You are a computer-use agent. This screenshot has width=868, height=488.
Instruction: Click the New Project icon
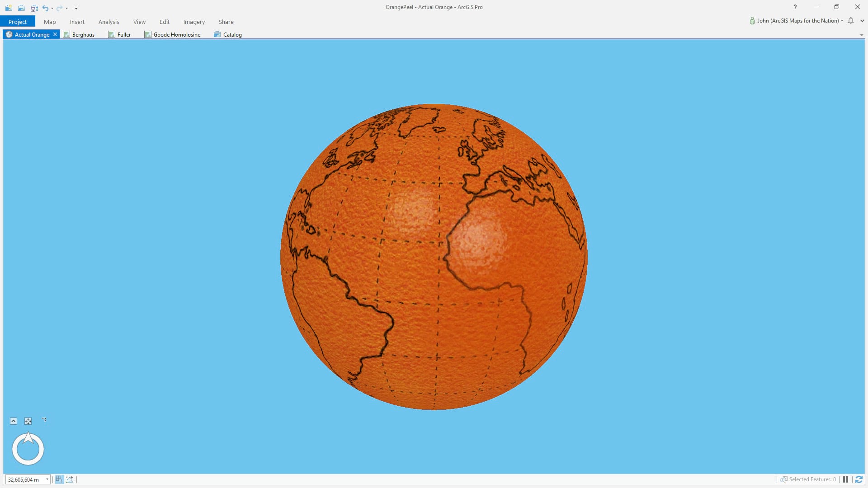pyautogui.click(x=9, y=8)
